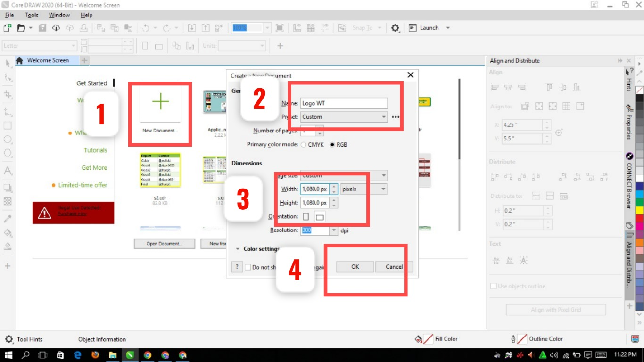Image resolution: width=644 pixels, height=362 pixels.
Task: Select the Shape tool in the toolbox
Action: coord(8,78)
